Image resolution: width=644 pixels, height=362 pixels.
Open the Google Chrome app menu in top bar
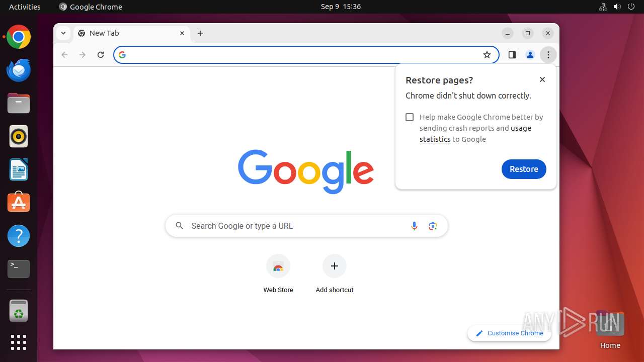[91, 7]
